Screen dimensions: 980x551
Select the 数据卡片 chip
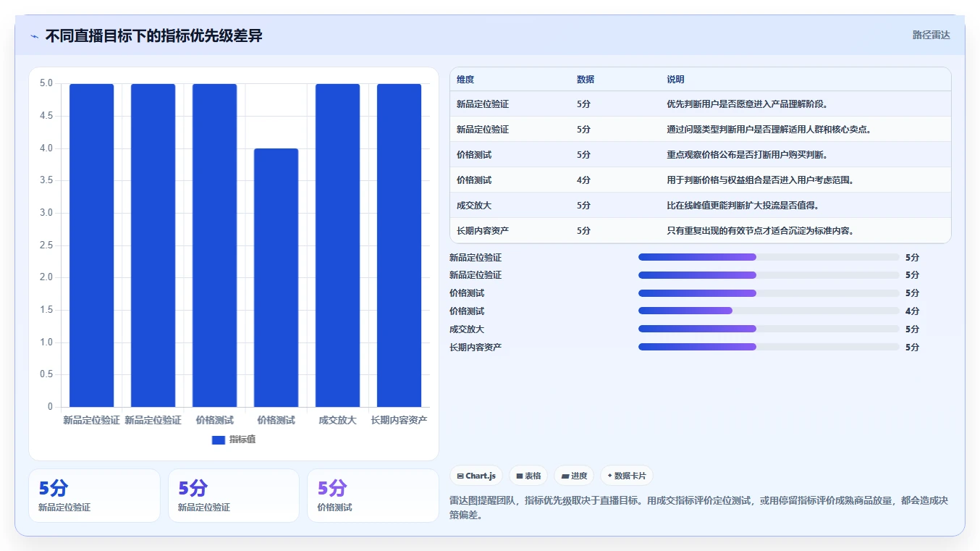(627, 476)
